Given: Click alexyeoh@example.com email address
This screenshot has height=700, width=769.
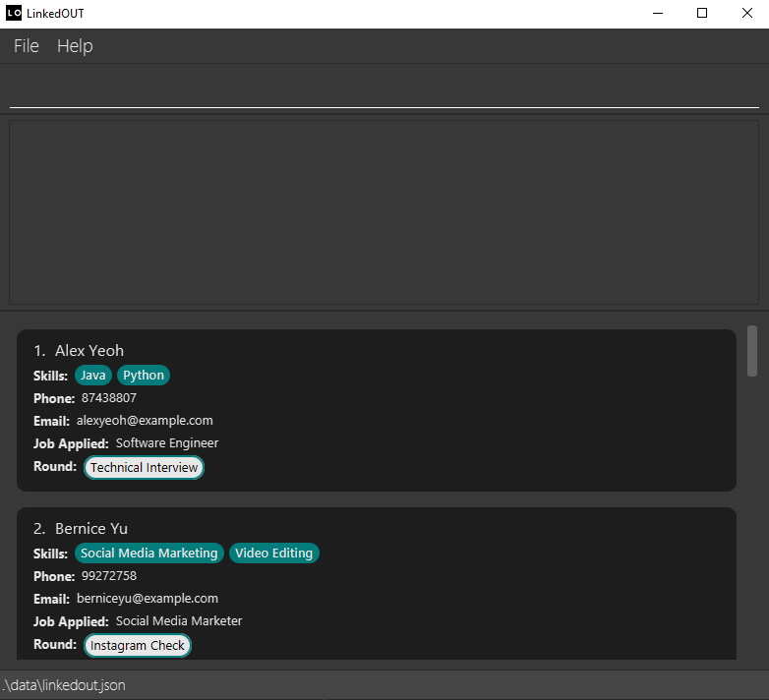Looking at the screenshot, I should (145, 421).
